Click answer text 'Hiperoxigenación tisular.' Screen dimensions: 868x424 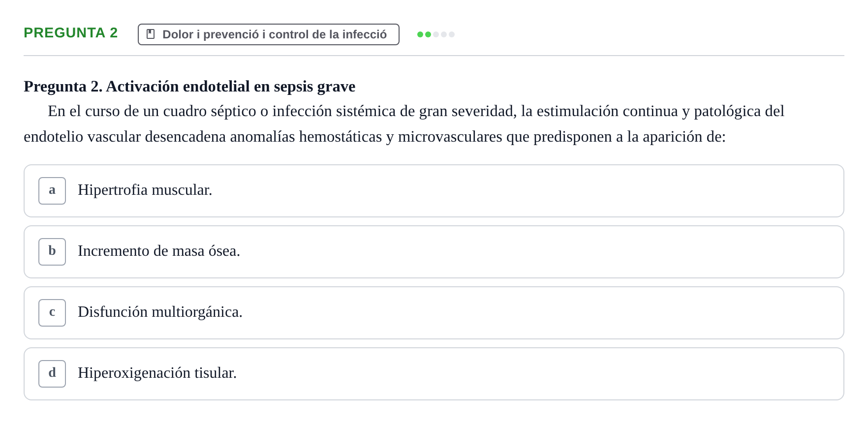pyautogui.click(x=157, y=373)
